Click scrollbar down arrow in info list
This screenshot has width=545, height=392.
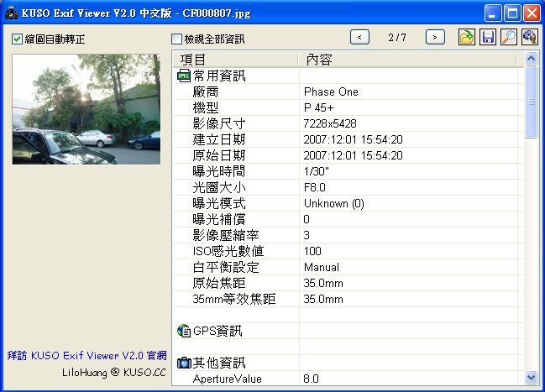click(531, 378)
